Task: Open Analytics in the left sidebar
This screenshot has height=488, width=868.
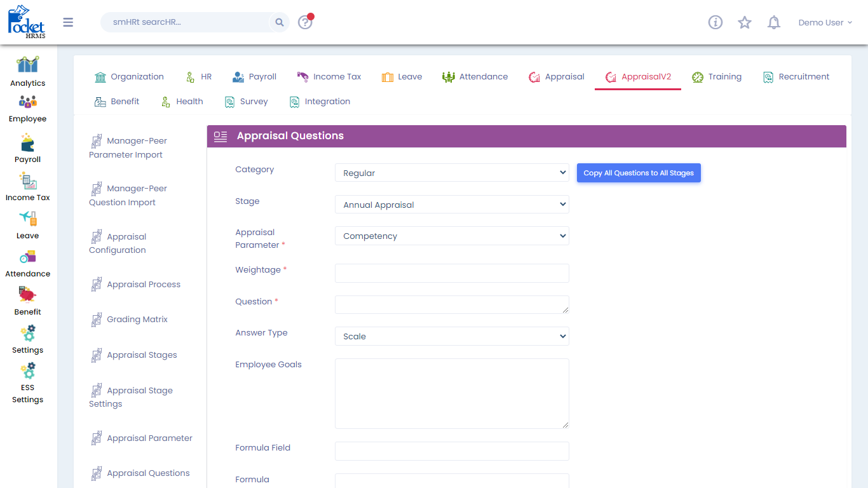Action: (27, 71)
